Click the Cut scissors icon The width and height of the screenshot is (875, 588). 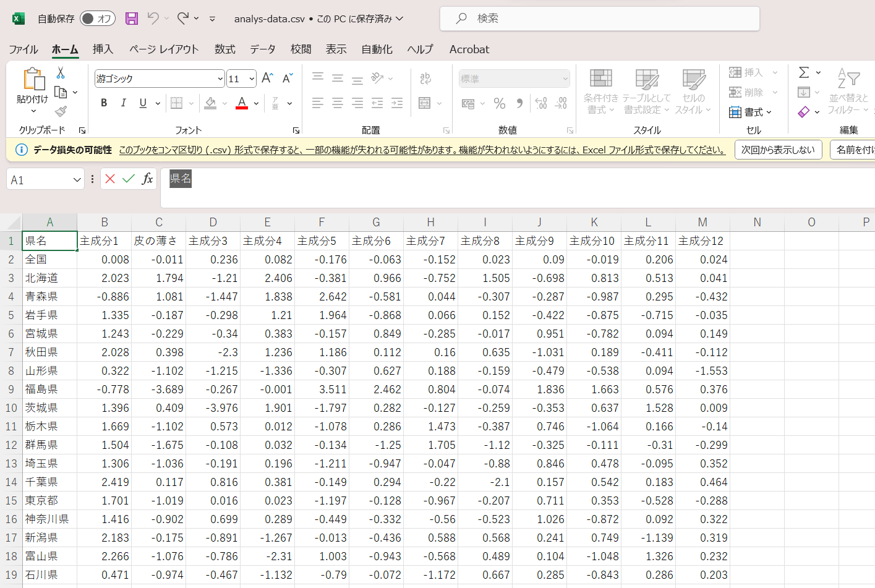pyautogui.click(x=61, y=73)
